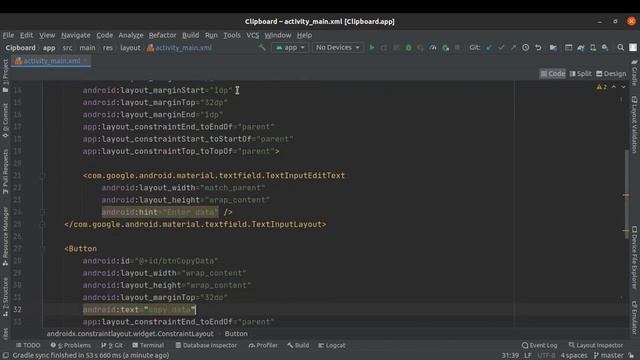This screenshot has width=640, height=360.
Task: Click the master git branch widget
Action: [609, 356]
